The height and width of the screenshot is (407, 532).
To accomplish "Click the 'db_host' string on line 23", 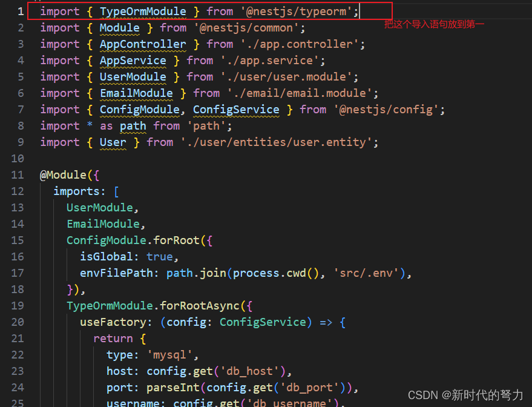I will (x=250, y=371).
